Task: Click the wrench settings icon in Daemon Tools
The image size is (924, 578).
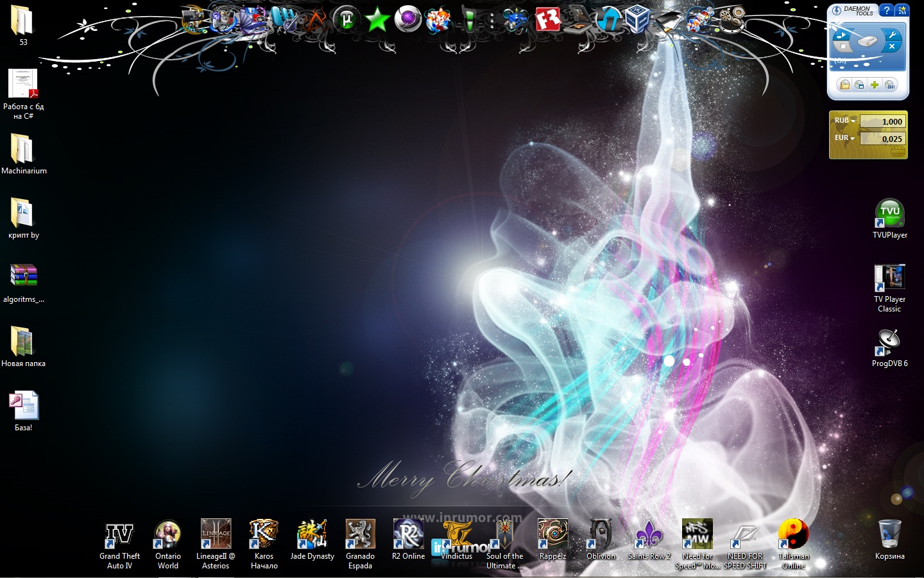Action: pyautogui.click(x=893, y=35)
